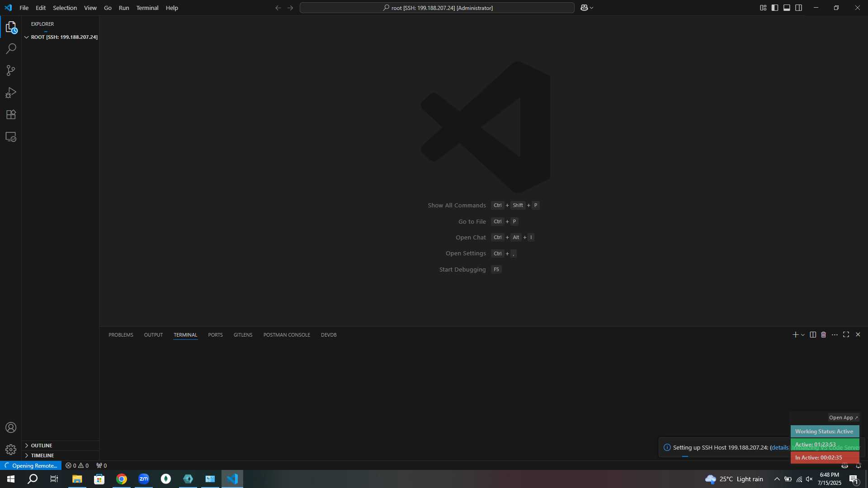This screenshot has width=868, height=488.
Task: Switch to the PROBLEMS tab
Action: [x=121, y=335]
